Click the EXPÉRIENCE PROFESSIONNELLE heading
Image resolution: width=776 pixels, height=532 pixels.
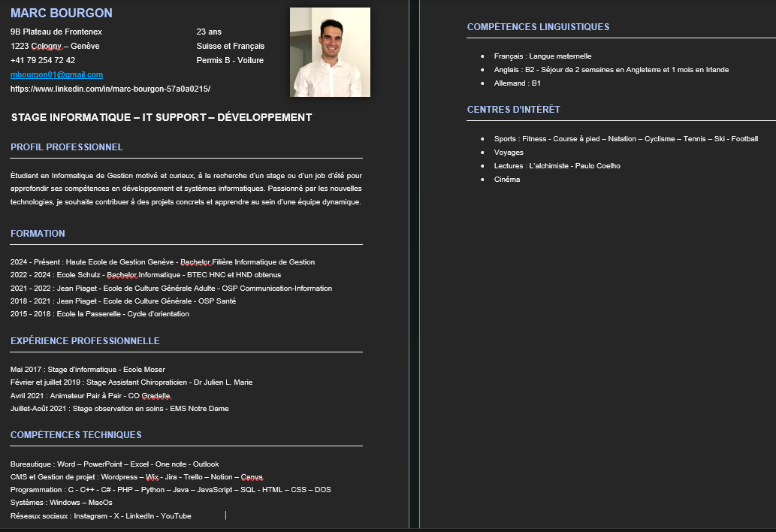pos(85,341)
